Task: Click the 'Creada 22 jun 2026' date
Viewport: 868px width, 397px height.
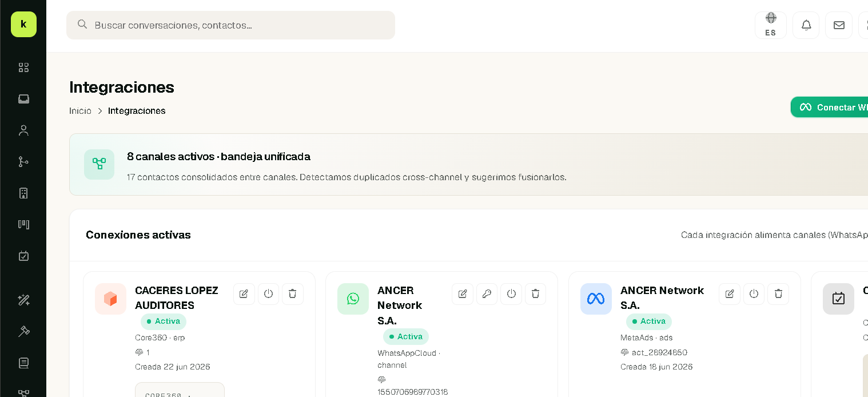Action: pyautogui.click(x=173, y=367)
